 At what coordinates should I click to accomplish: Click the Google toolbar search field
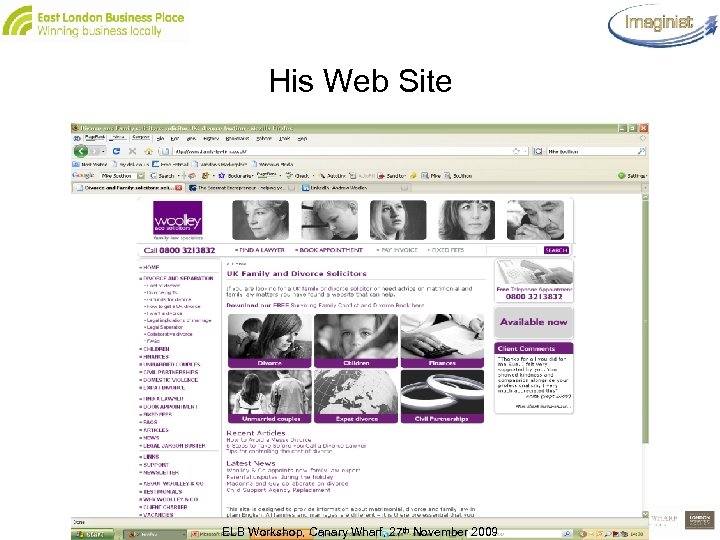coord(118,175)
